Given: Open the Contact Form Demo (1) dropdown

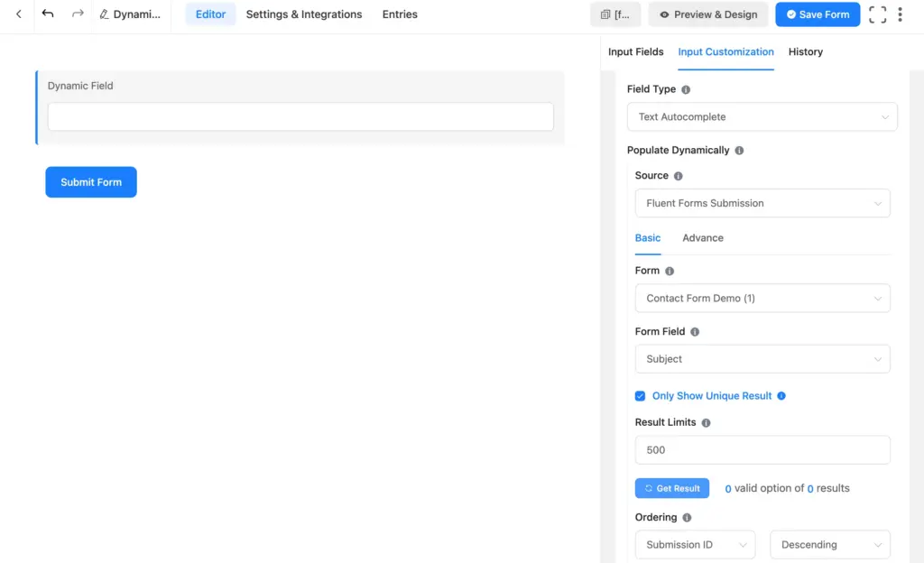Looking at the screenshot, I should click(762, 298).
